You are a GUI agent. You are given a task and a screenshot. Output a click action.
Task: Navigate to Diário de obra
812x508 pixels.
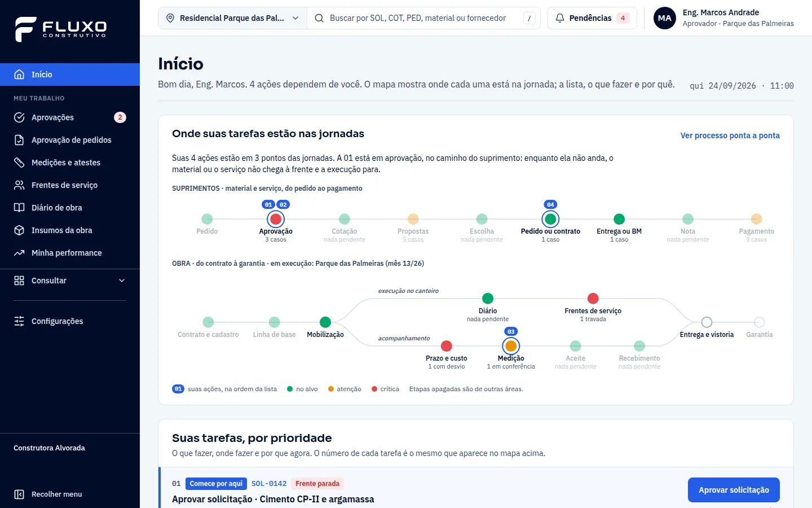(70, 208)
